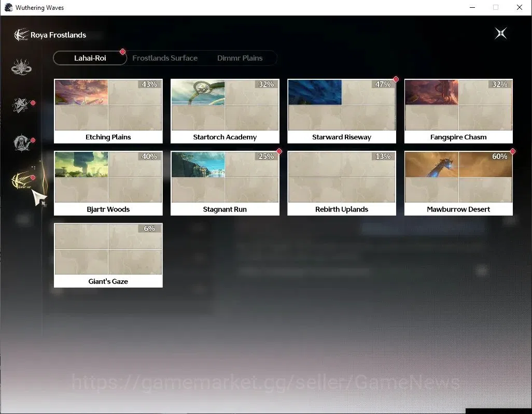The height and width of the screenshot is (414, 532).
Task: Close the Roya Frostlands panel with the X icon
Action: pos(501,33)
